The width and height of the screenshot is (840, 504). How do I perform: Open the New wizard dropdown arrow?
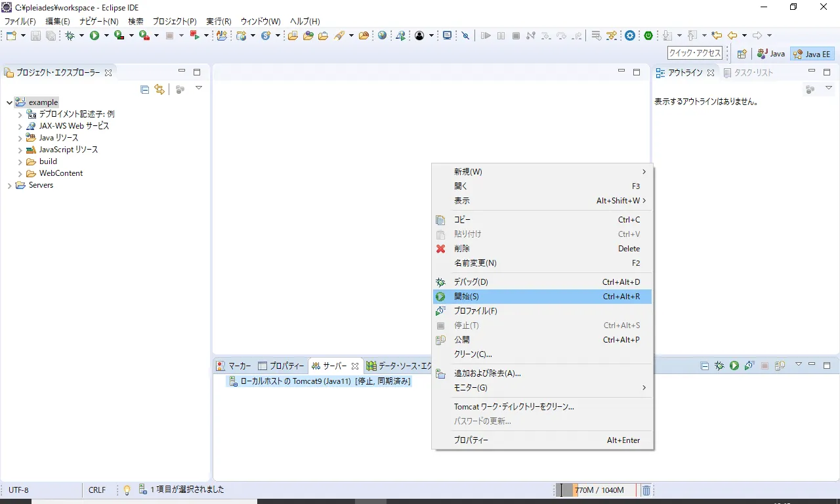pos(23,35)
